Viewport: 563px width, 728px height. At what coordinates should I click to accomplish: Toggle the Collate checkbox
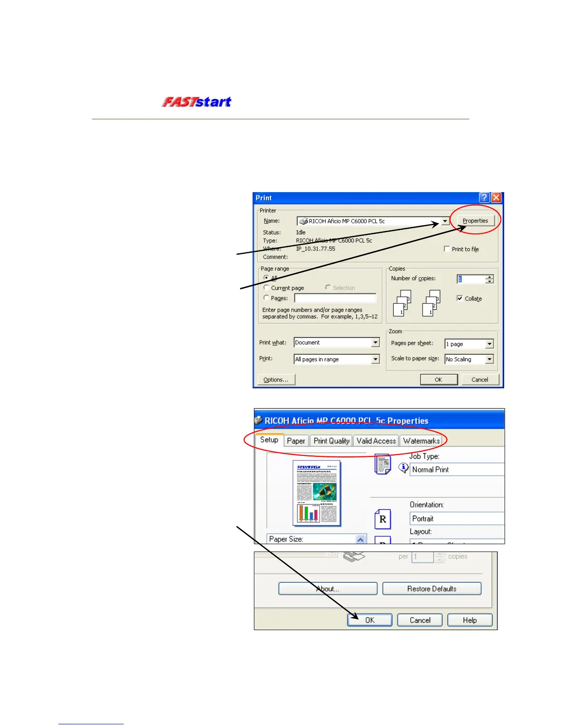pos(460,298)
